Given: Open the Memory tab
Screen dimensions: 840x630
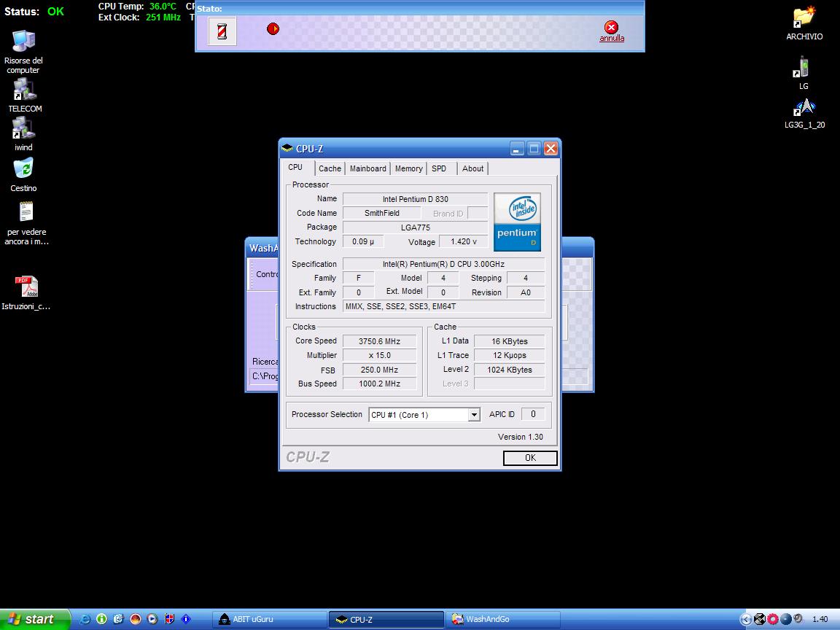Looking at the screenshot, I should coord(409,168).
